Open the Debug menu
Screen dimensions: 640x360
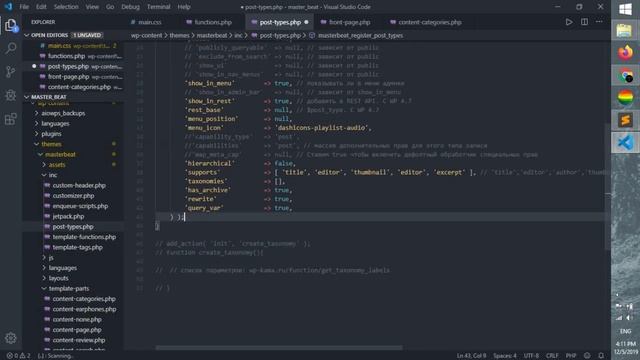click(130, 7)
